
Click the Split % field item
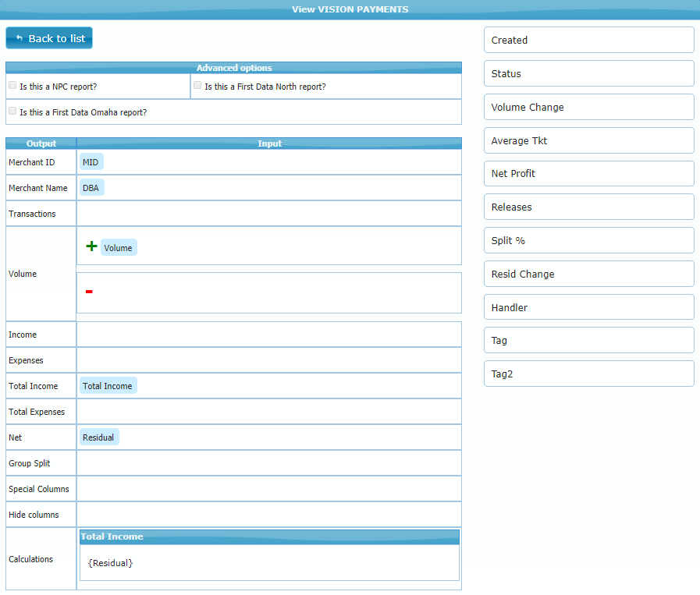[x=588, y=240]
